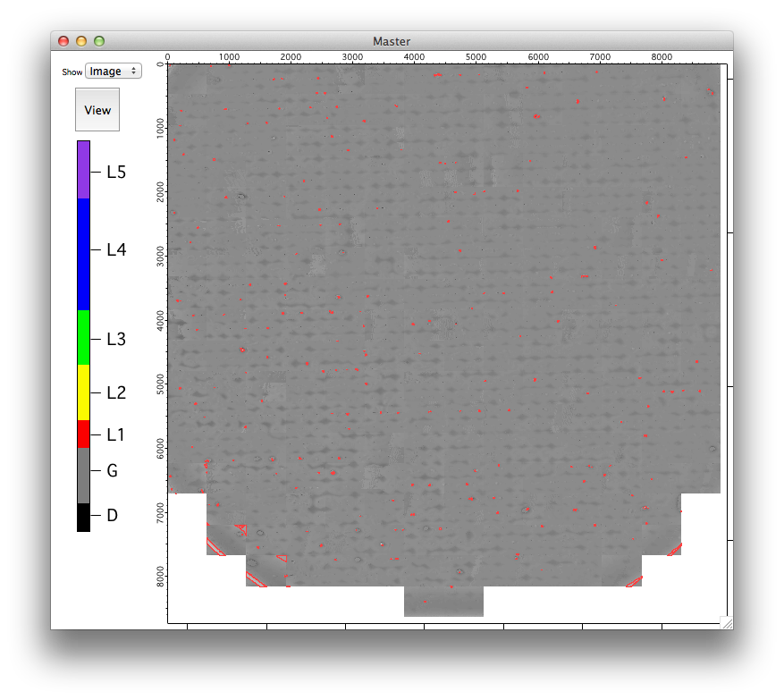Click the L4 legend label
This screenshot has width=784, height=700.
tap(116, 249)
